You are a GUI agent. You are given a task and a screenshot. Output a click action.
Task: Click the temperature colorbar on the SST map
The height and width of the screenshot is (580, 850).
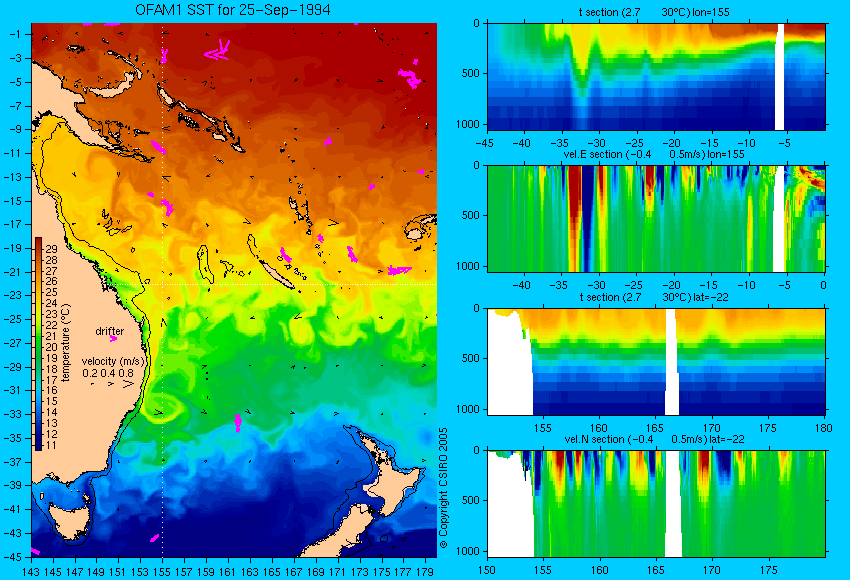pos(38,344)
